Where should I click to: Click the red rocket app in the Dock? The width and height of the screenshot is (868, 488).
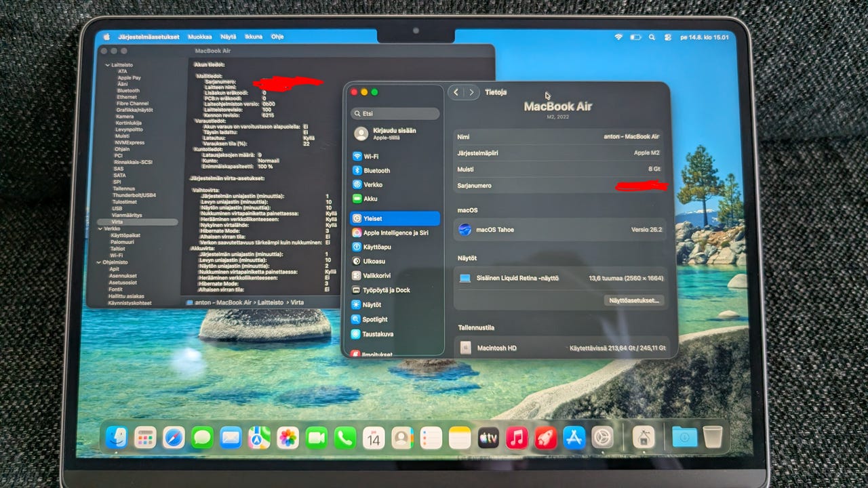(545, 438)
